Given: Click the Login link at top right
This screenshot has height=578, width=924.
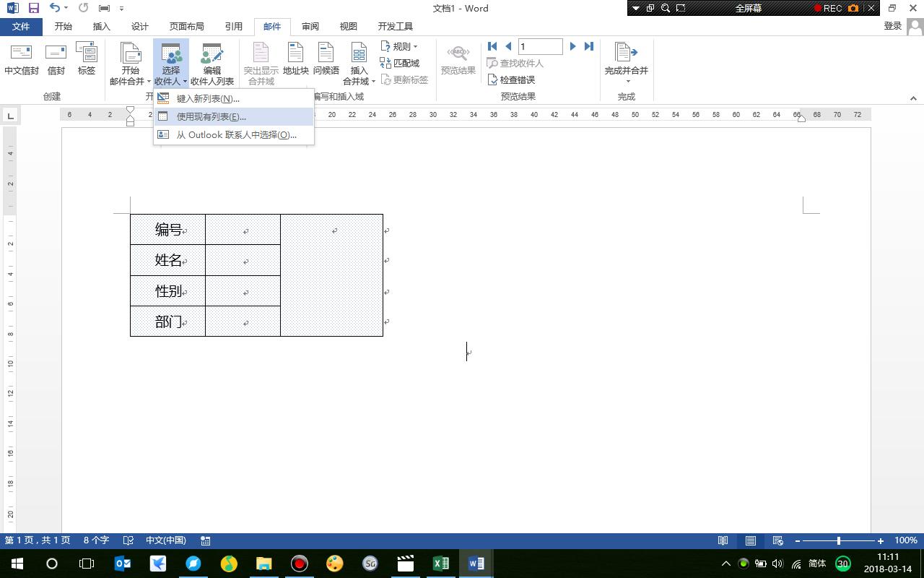Looking at the screenshot, I should click(x=893, y=26).
